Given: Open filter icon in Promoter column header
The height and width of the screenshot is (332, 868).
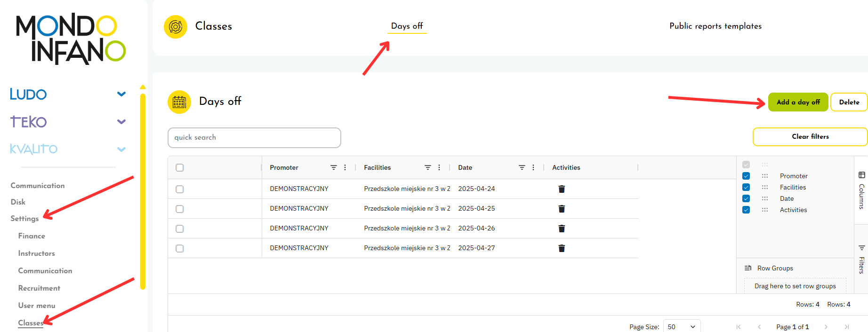Looking at the screenshot, I should [x=333, y=167].
